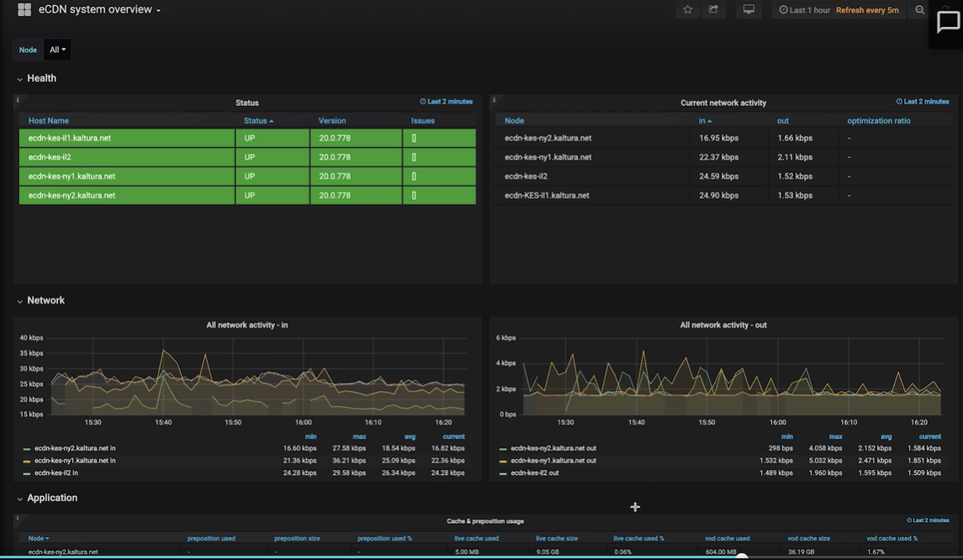This screenshot has width=963, height=560.
Task: Star the eCDN system overview dashboard
Action: [x=688, y=10]
